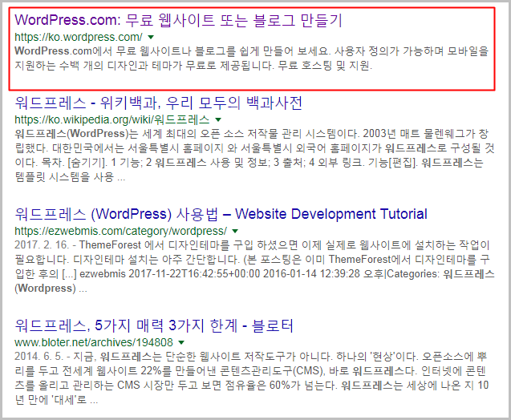
Task: Click the bloter snippet starting '2014. 6. 5. - 지금'
Action: click(x=252, y=378)
